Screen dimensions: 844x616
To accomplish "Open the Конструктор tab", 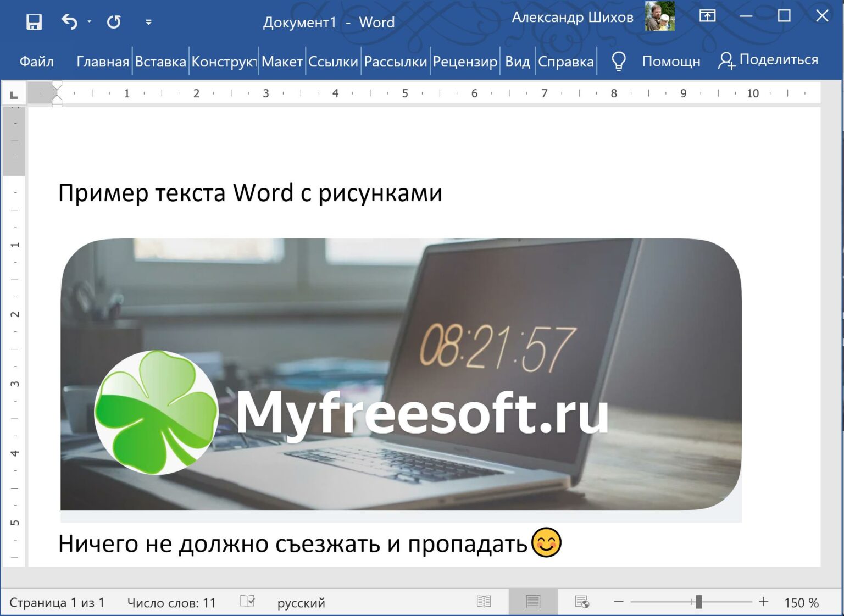I will pyautogui.click(x=224, y=62).
